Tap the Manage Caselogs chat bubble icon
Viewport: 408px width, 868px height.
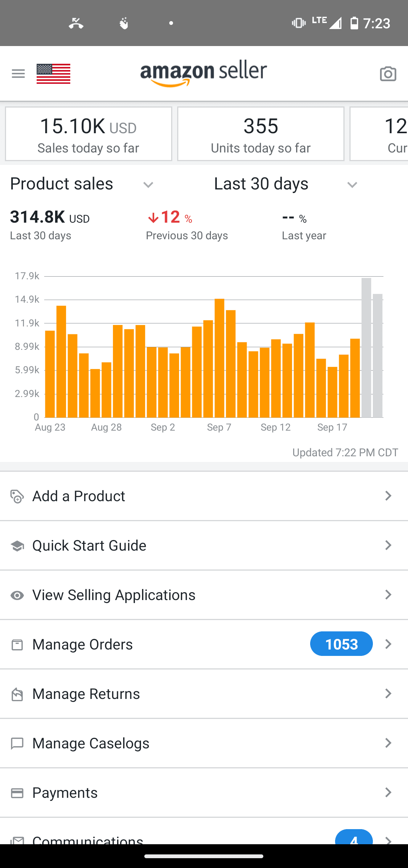click(17, 743)
